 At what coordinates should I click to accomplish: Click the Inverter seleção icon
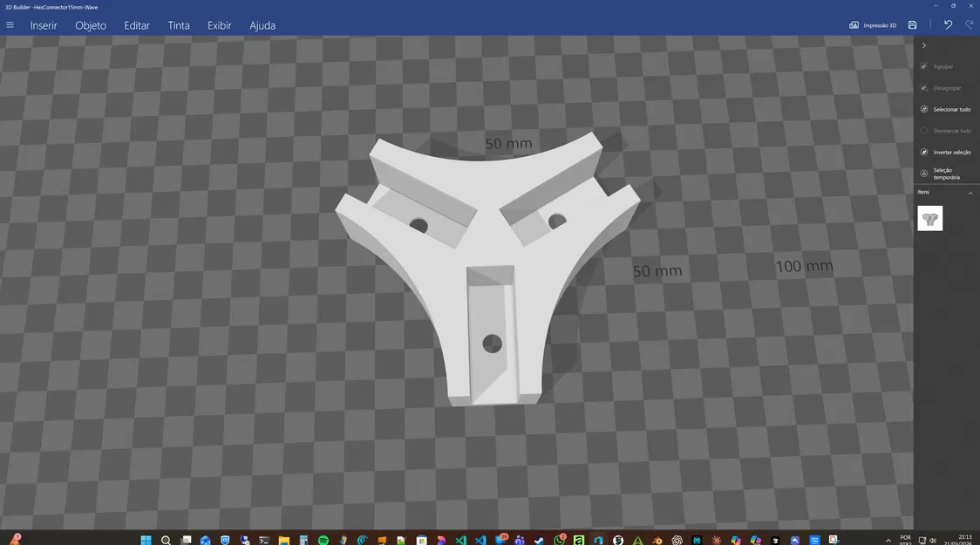tap(923, 152)
